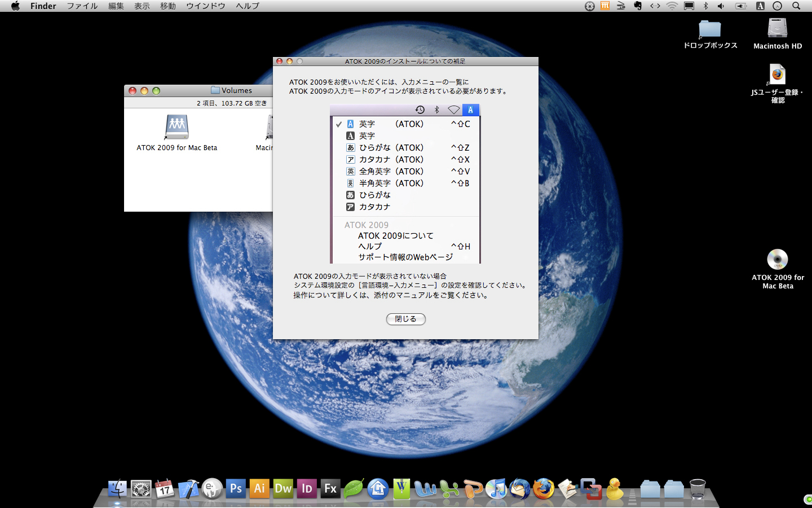Click the displays menu bar icon
Image resolution: width=812 pixels, height=508 pixels.
pyautogui.click(x=689, y=6)
